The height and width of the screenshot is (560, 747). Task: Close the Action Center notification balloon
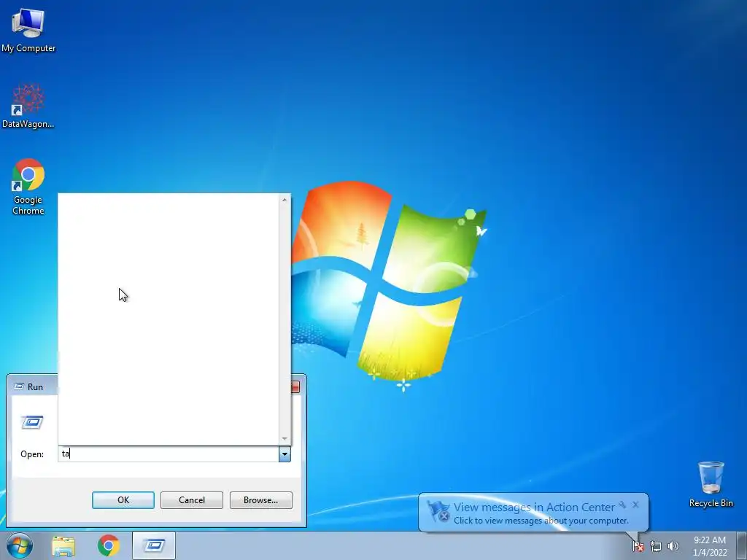[635, 505]
